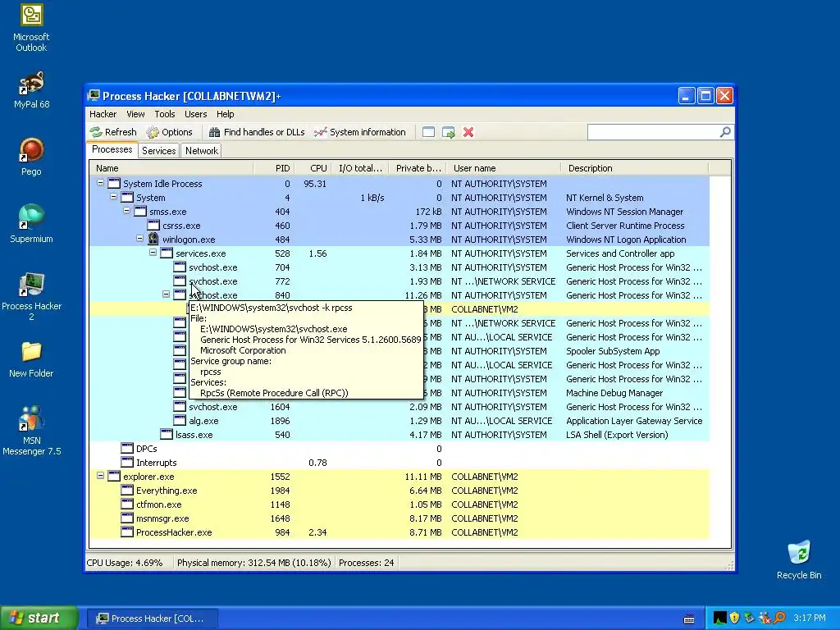Select the Pego desktop icon
The width and height of the screenshot is (840, 630).
click(x=31, y=157)
